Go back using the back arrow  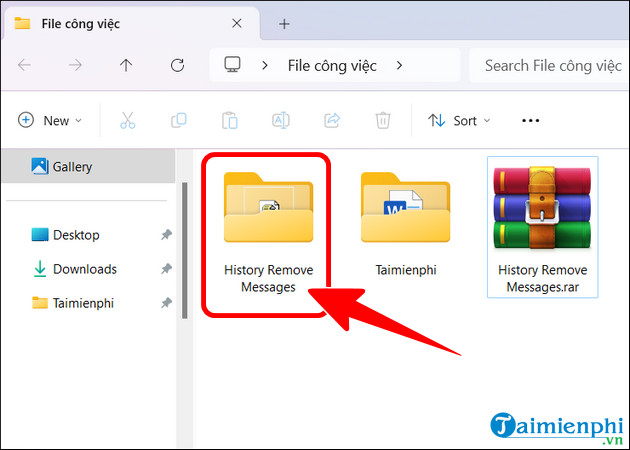pos(24,65)
